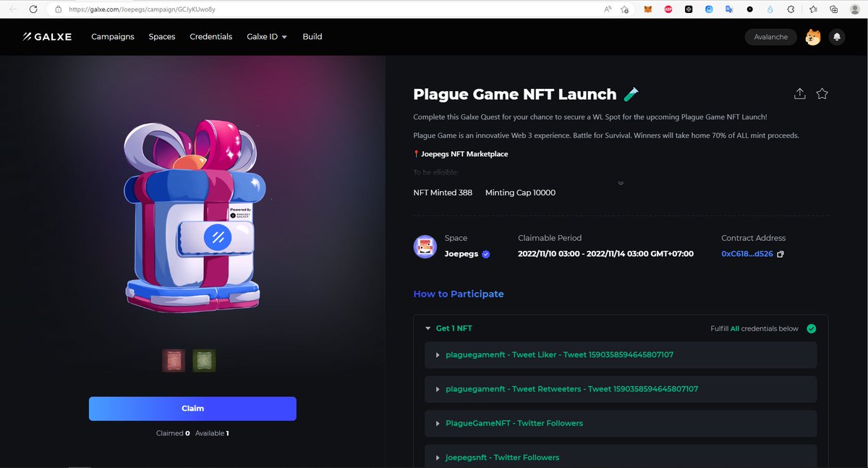Open Joepegs space link
This screenshot has width=868, height=468.
pyautogui.click(x=462, y=255)
